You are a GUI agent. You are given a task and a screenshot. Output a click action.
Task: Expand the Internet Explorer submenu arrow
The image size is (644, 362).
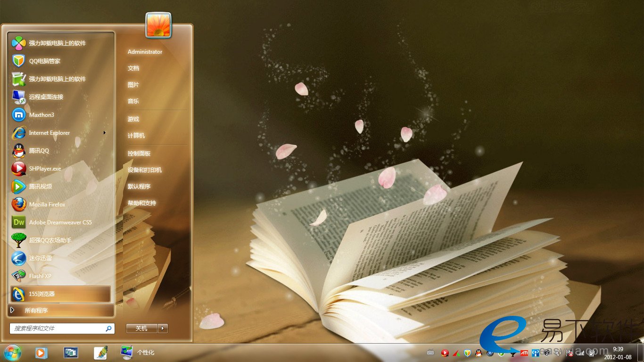[105, 133]
